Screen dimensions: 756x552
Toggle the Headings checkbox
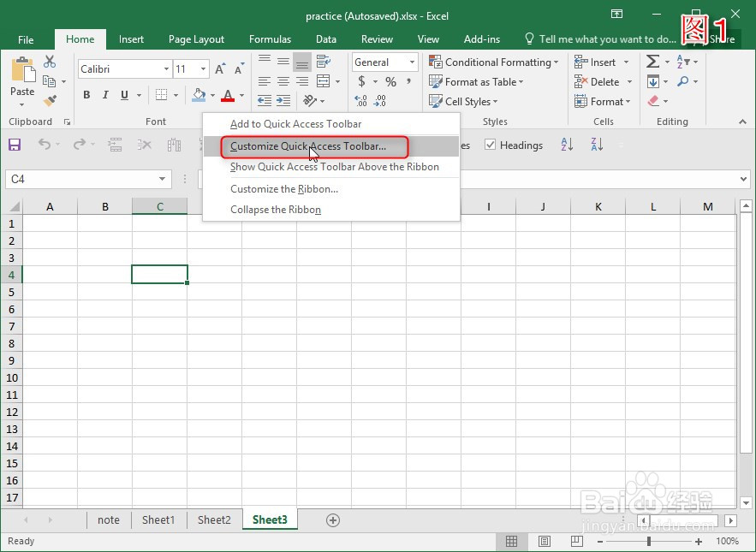click(491, 145)
